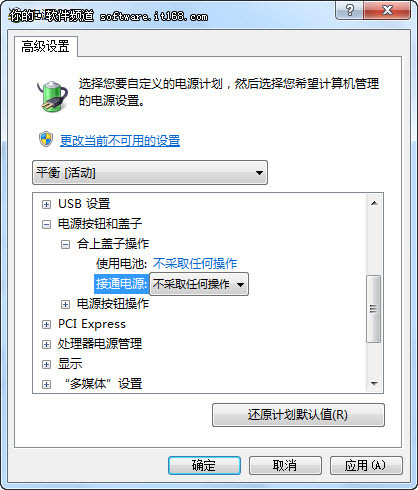
Task: Click the 使用电池 不采取任何操作 value
Action: [x=195, y=264]
